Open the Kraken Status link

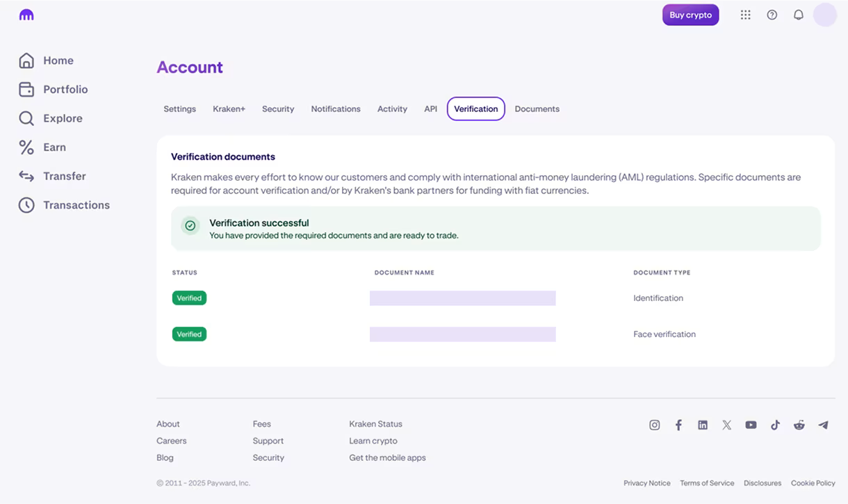pos(376,424)
